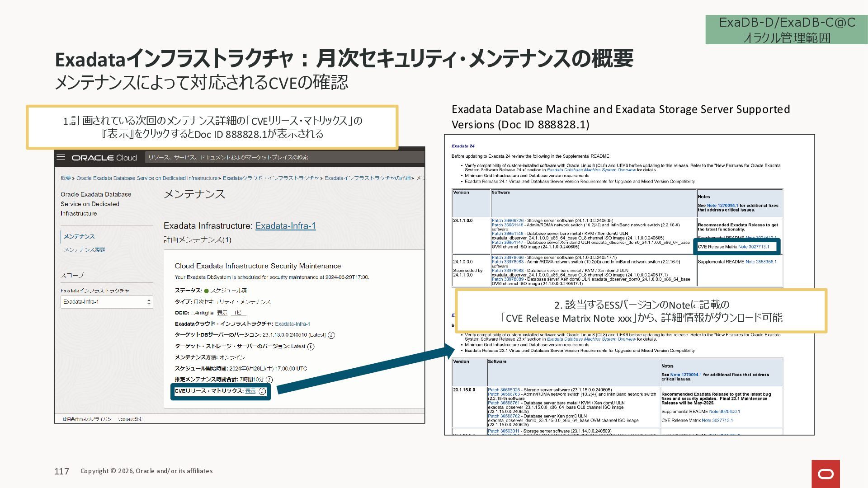Open メンテナンス履歴 in the left side menu
This screenshot has height=488, width=868.
click(84, 250)
